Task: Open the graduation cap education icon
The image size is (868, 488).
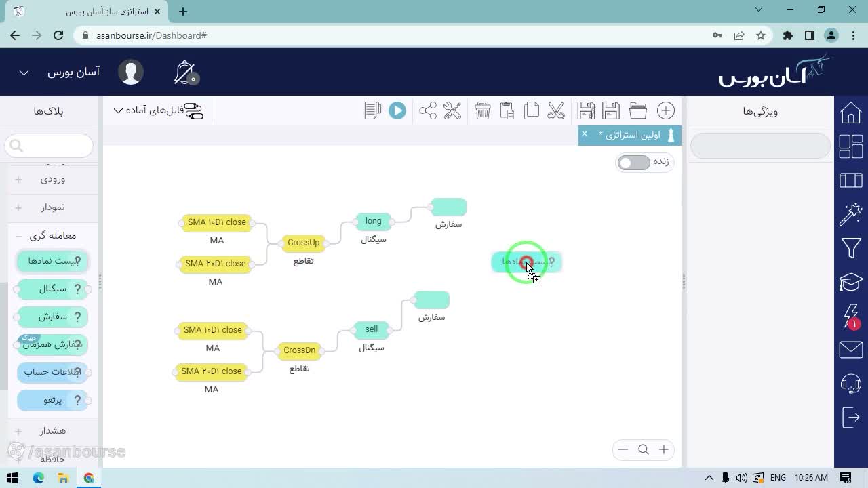Action: coord(851,281)
